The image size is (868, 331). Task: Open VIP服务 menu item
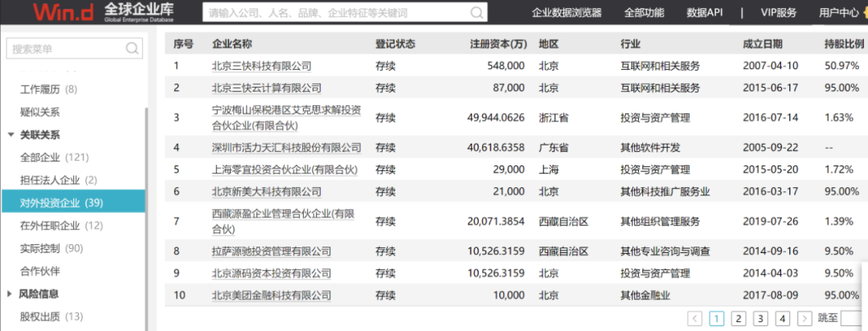(x=778, y=13)
